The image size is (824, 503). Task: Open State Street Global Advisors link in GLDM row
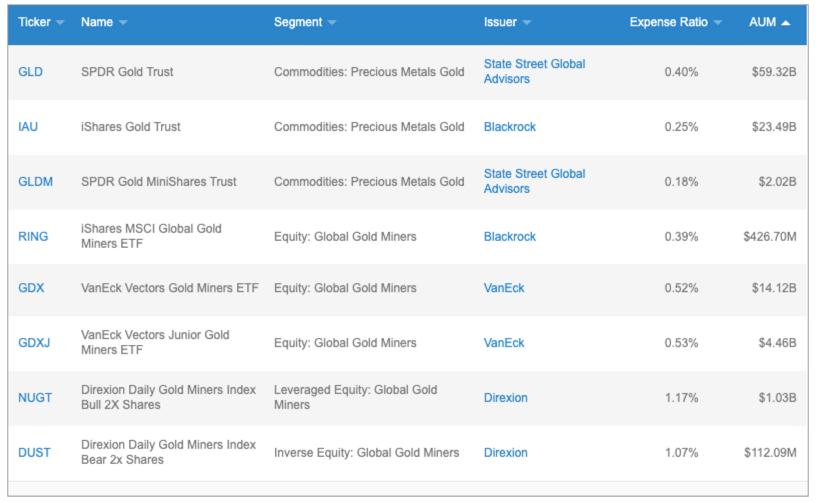point(534,181)
